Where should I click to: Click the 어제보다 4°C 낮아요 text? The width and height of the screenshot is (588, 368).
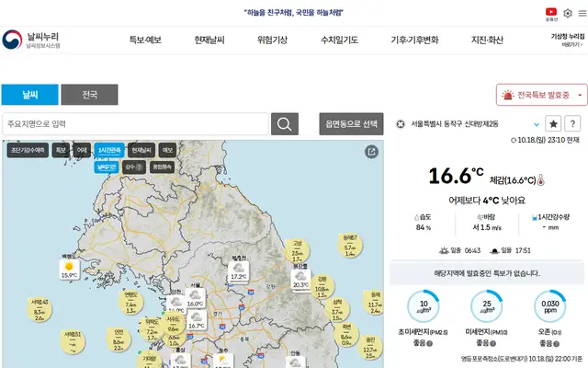coord(487,201)
